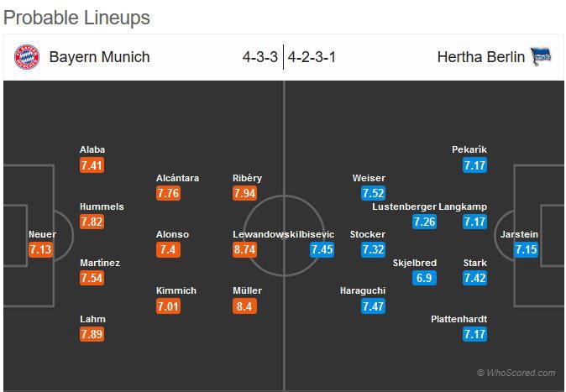Click Haraguchi's 7.47 rating badge
566x392 pixels.
pyautogui.click(x=373, y=306)
